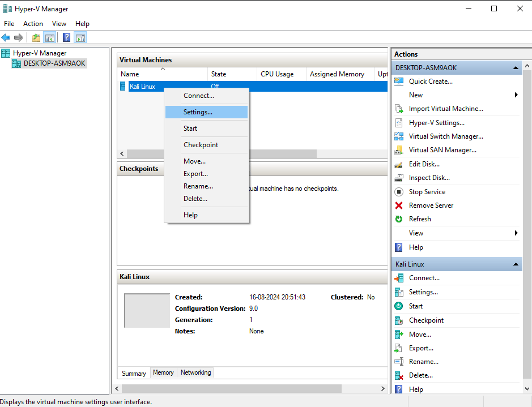The image size is (532, 407).
Task: Click the Back arrow toolbar icon
Action: click(x=6, y=38)
